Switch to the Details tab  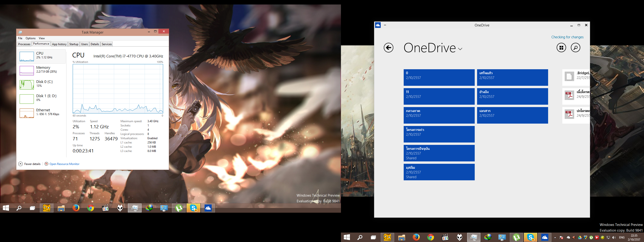(x=95, y=44)
